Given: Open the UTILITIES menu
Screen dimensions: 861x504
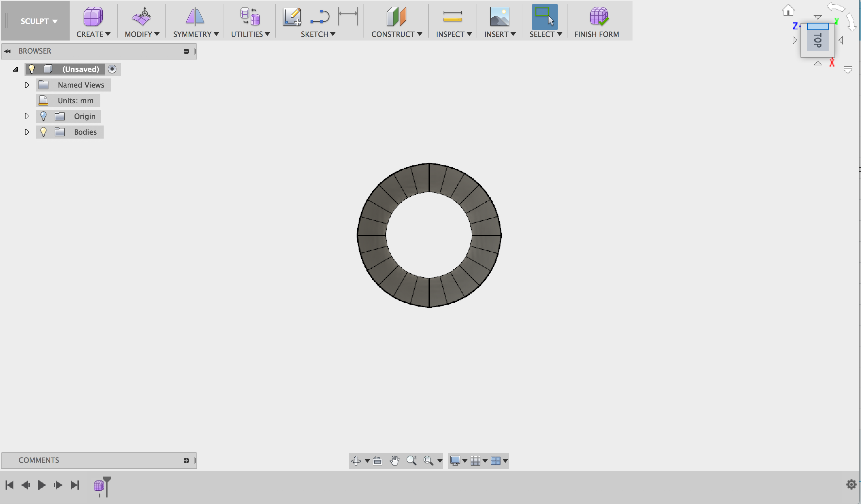Looking at the screenshot, I should [x=250, y=34].
